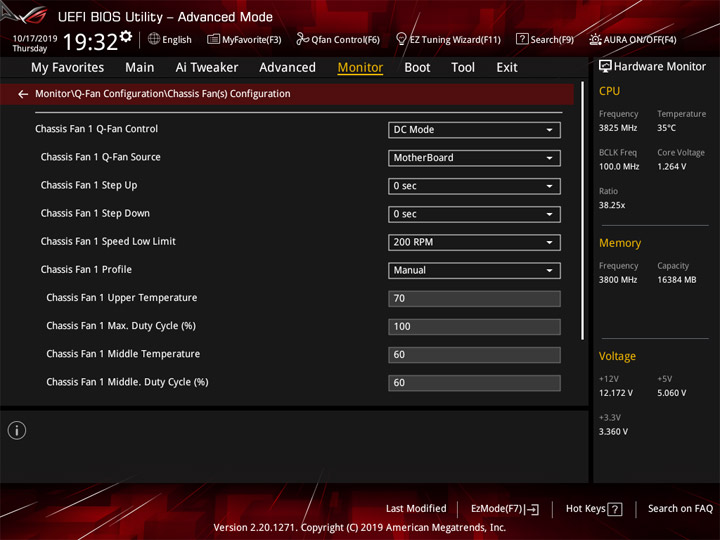Select the English language option
The height and width of the screenshot is (540, 720).
click(177, 39)
